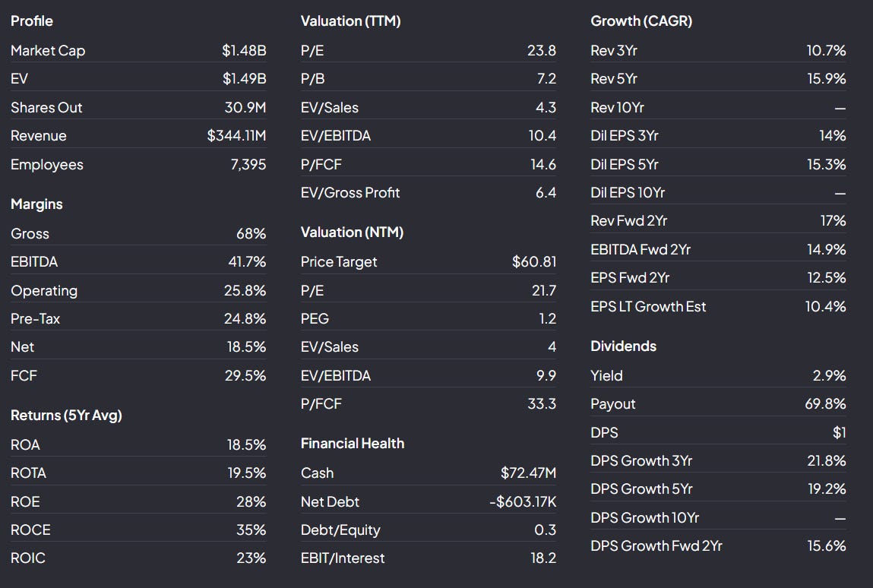
Task: Click the ROCE value 35%
Action: click(251, 530)
